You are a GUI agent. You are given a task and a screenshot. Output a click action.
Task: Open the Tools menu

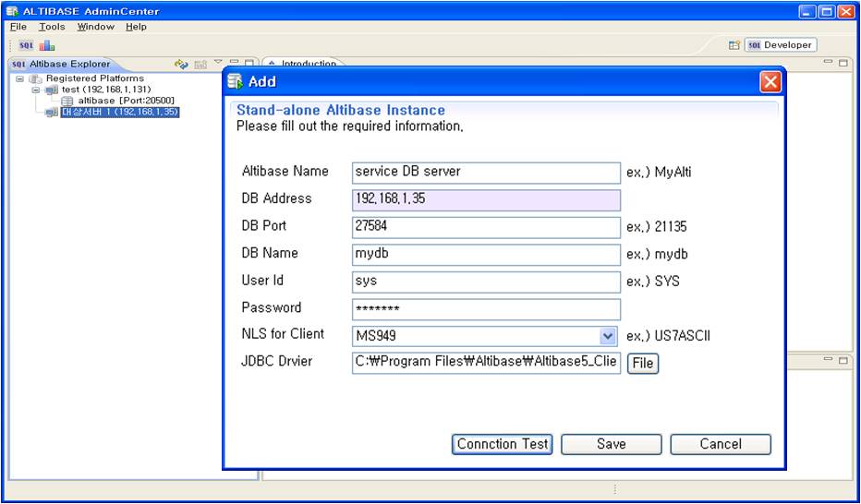pyautogui.click(x=52, y=27)
